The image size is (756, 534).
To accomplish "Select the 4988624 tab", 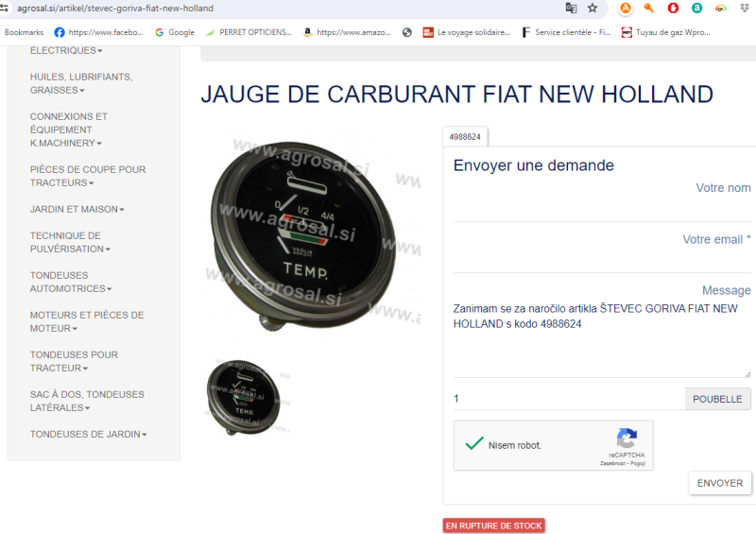I will click(x=465, y=137).
